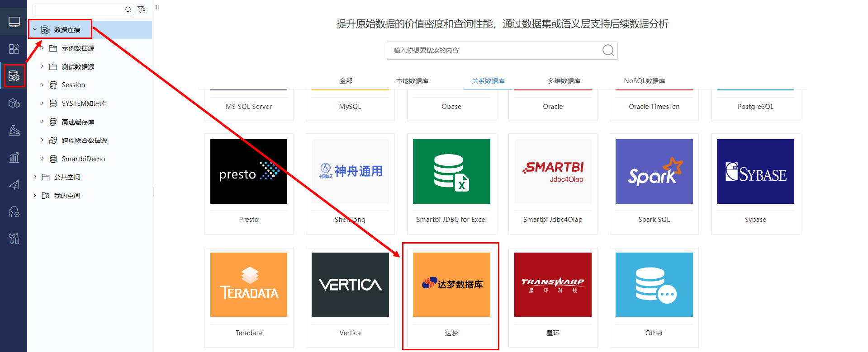Expand the 跨库联合数据源 node
Screen dimensions: 868x352
pyautogui.click(x=43, y=140)
